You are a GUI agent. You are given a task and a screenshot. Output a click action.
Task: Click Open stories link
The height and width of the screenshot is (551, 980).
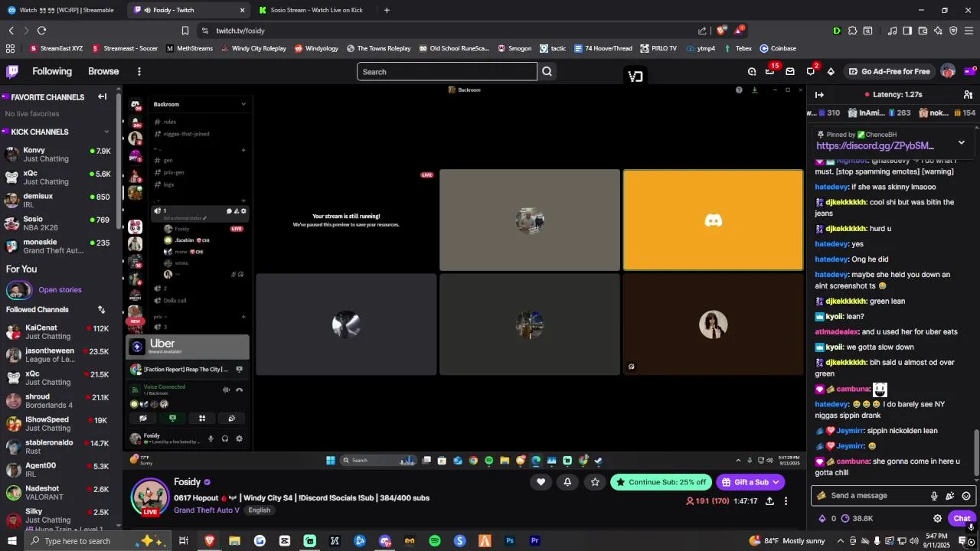[60, 290]
